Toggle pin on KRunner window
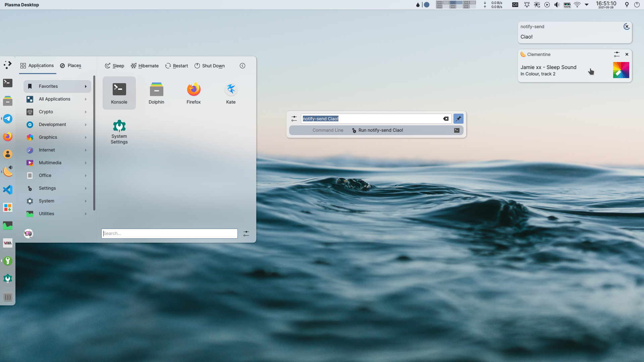Screen dimensions: 644x362 [458, 119]
